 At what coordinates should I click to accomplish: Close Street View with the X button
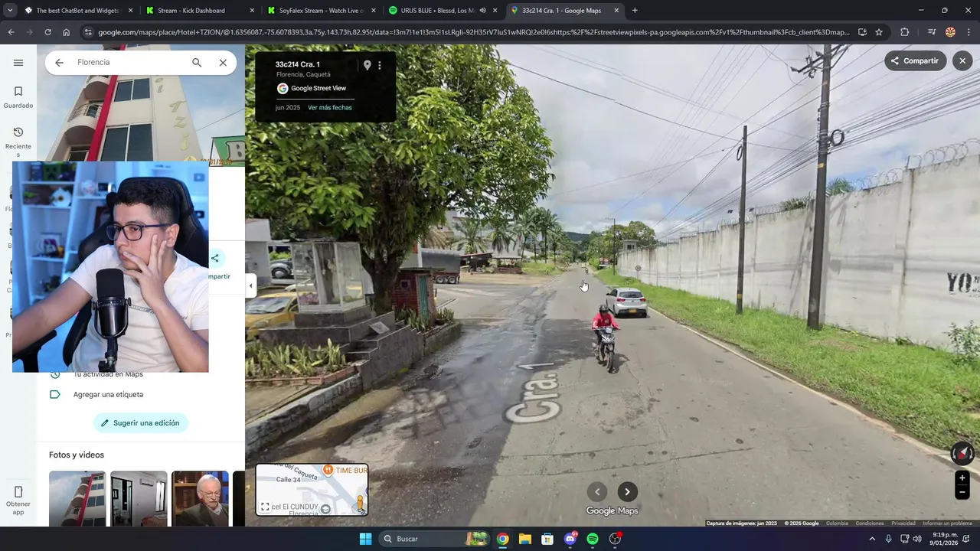click(962, 61)
